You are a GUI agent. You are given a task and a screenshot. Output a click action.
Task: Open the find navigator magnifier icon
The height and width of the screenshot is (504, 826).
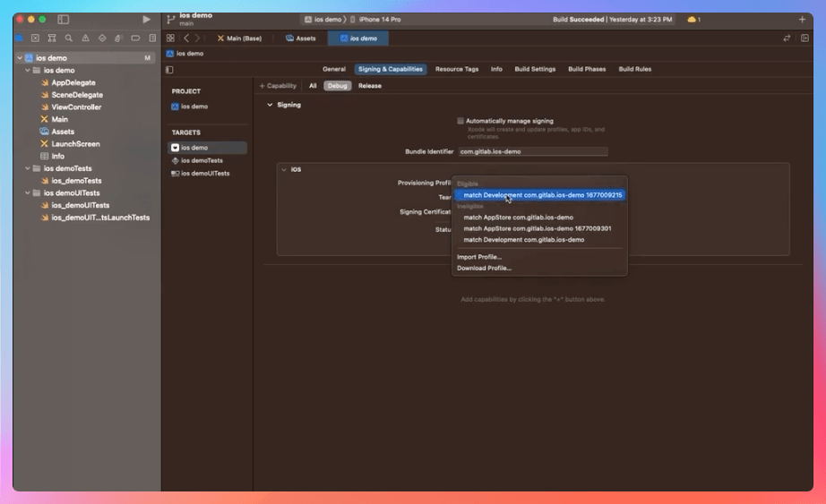68,38
